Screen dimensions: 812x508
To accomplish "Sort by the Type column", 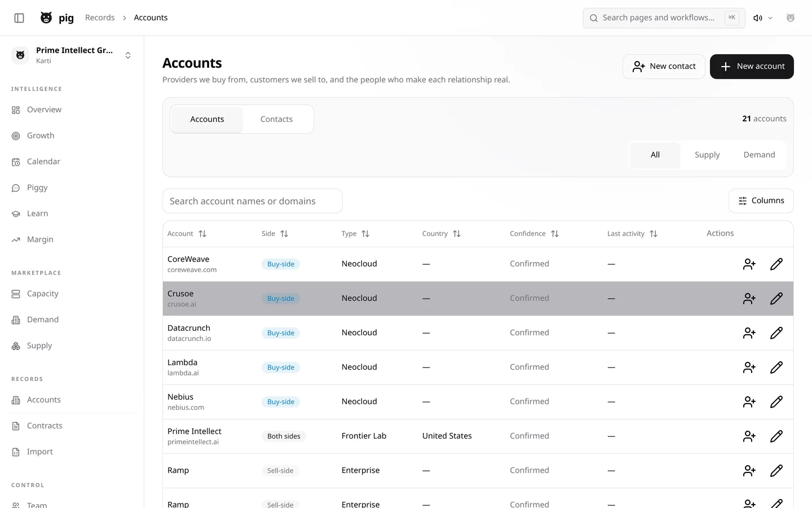I will 355,234.
